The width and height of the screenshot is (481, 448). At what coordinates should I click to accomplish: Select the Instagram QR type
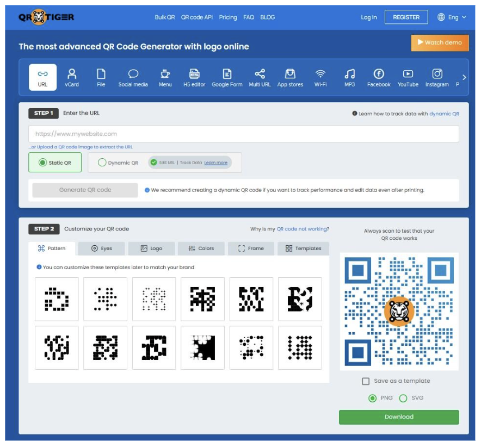pos(437,78)
